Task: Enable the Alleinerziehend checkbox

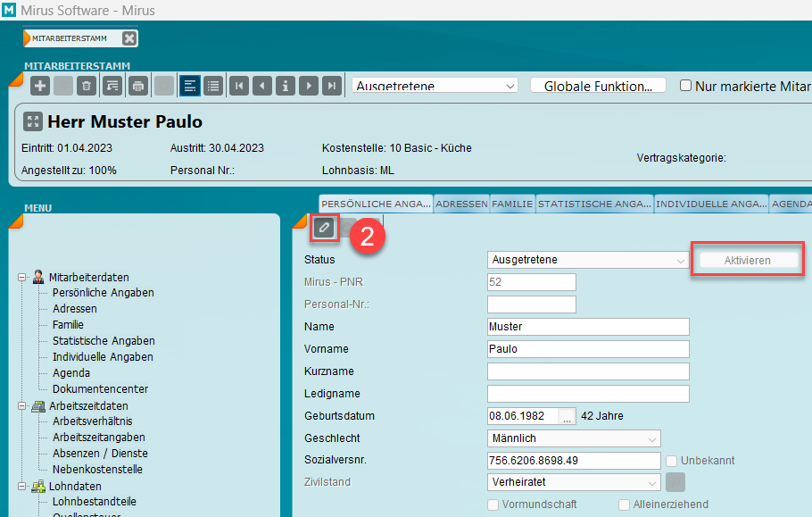Action: [x=625, y=504]
